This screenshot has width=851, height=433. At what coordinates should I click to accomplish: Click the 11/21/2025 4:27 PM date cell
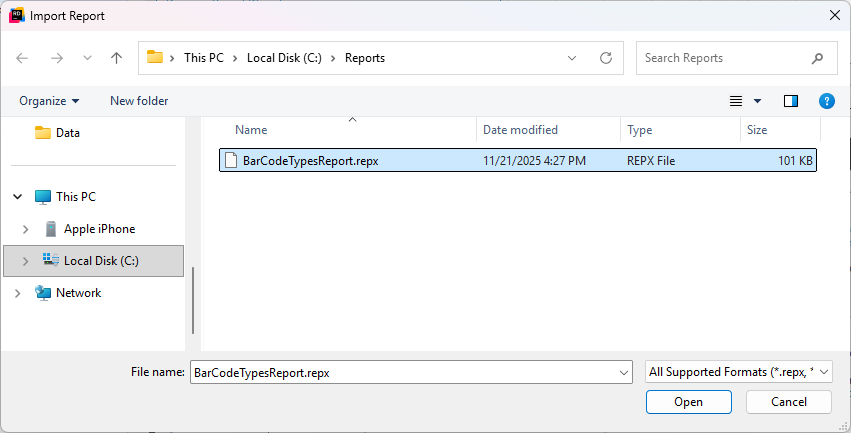(534, 161)
